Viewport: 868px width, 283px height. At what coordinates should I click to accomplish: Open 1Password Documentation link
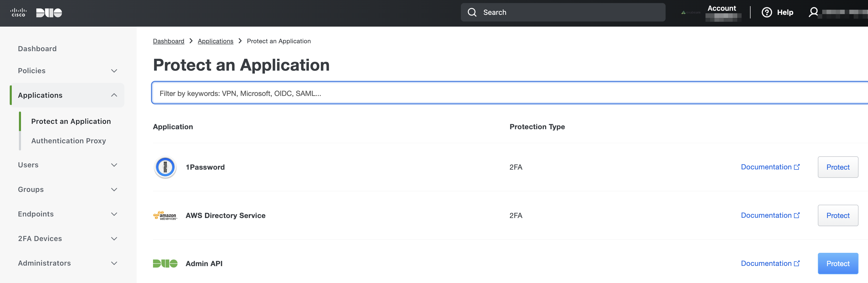click(x=770, y=167)
